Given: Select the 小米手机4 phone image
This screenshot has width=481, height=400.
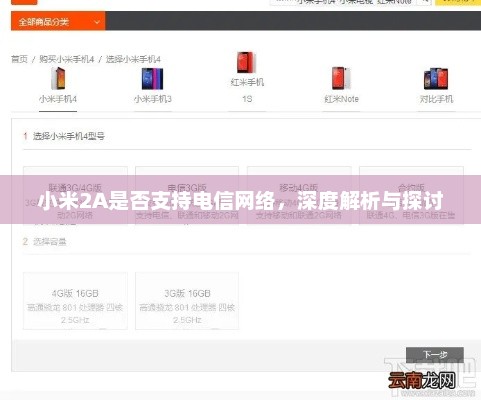Looking at the screenshot, I should pos(58,78).
